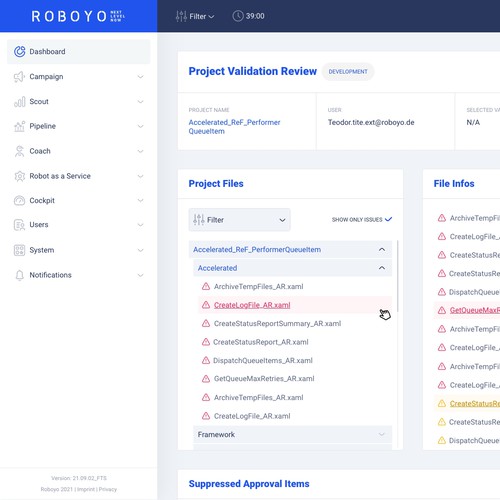The height and width of the screenshot is (500, 500).
Task: Open the Accelerated_ReF_Performer QueueItem project link
Action: (x=234, y=127)
